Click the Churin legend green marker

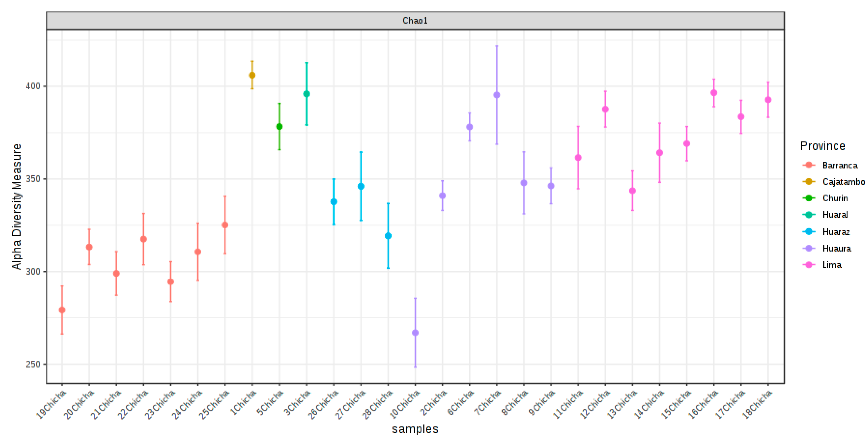point(808,198)
